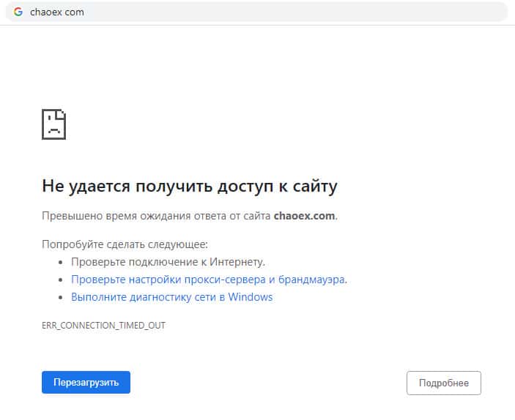
Task: Open details with the Подробнее button
Action: (443, 383)
